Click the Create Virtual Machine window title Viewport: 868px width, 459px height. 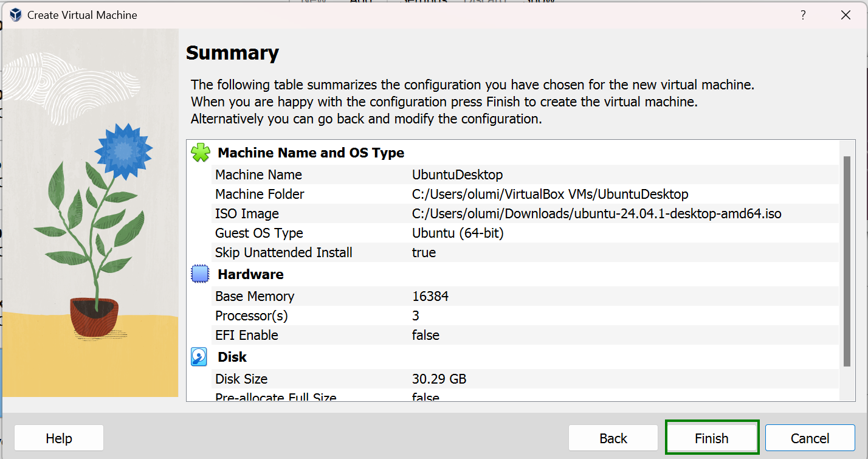tap(82, 15)
